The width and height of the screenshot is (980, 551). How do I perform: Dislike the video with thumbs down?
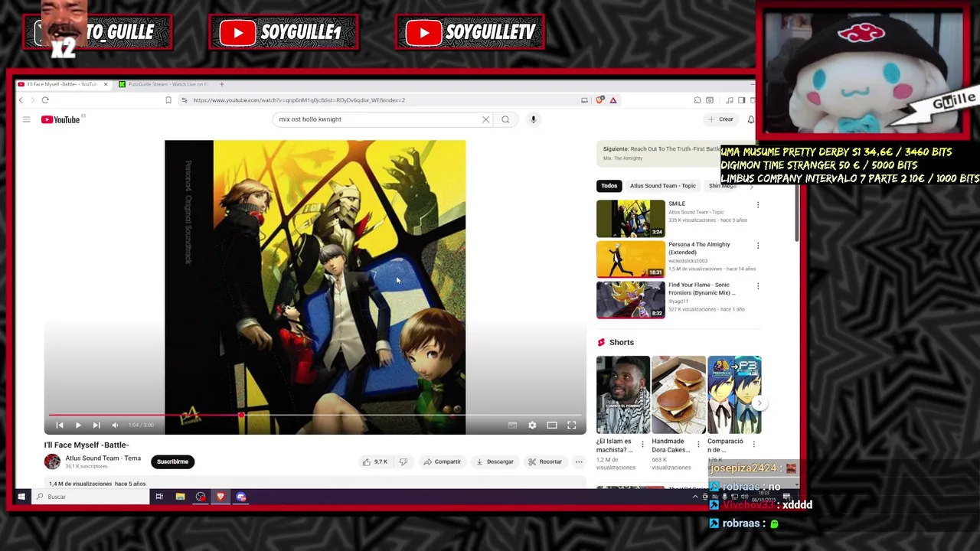403,461
